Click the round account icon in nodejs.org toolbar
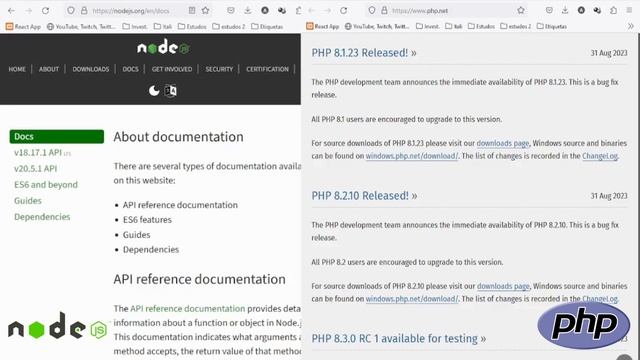Screen dimensions: 640x360 coord(264,11)
